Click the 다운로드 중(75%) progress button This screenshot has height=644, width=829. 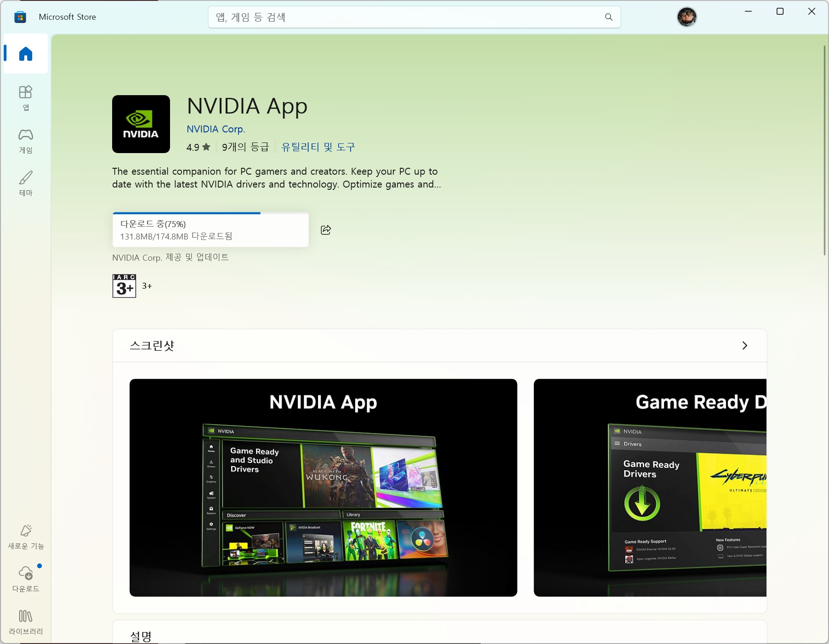tap(210, 230)
